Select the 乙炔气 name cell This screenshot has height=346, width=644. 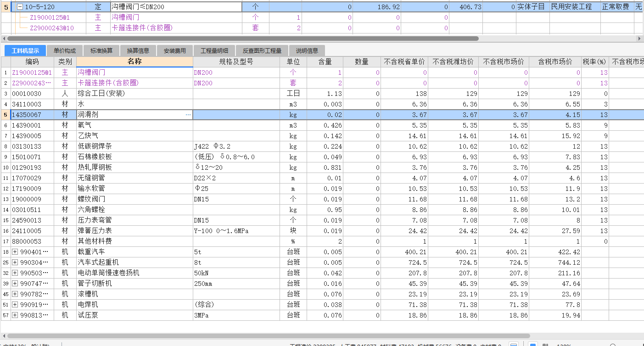pos(134,136)
